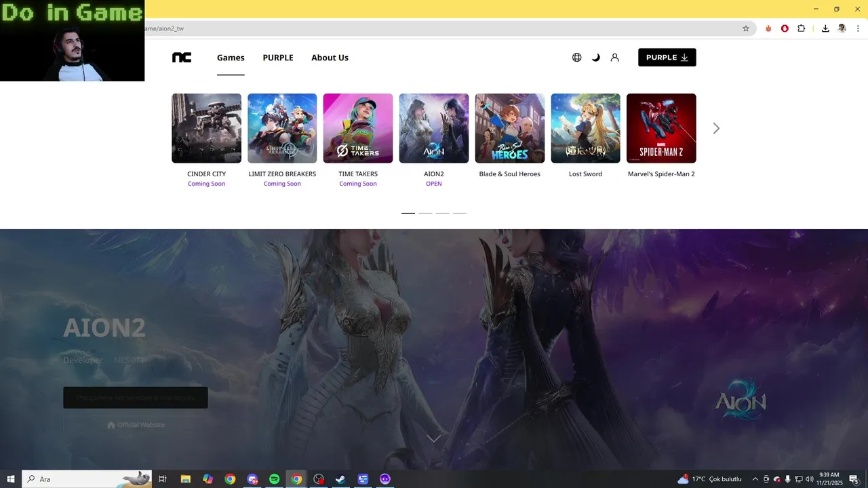Viewport: 868px width, 488px height.
Task: Open the PURPLE menu item
Action: [x=278, y=58]
